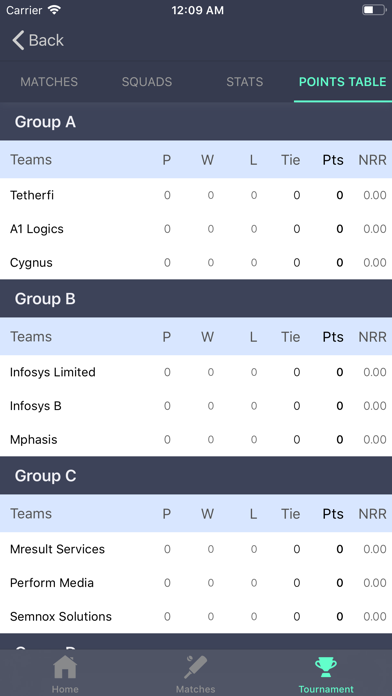The height and width of the screenshot is (696, 392).
Task: Open the Home house icon
Action: tap(65, 667)
